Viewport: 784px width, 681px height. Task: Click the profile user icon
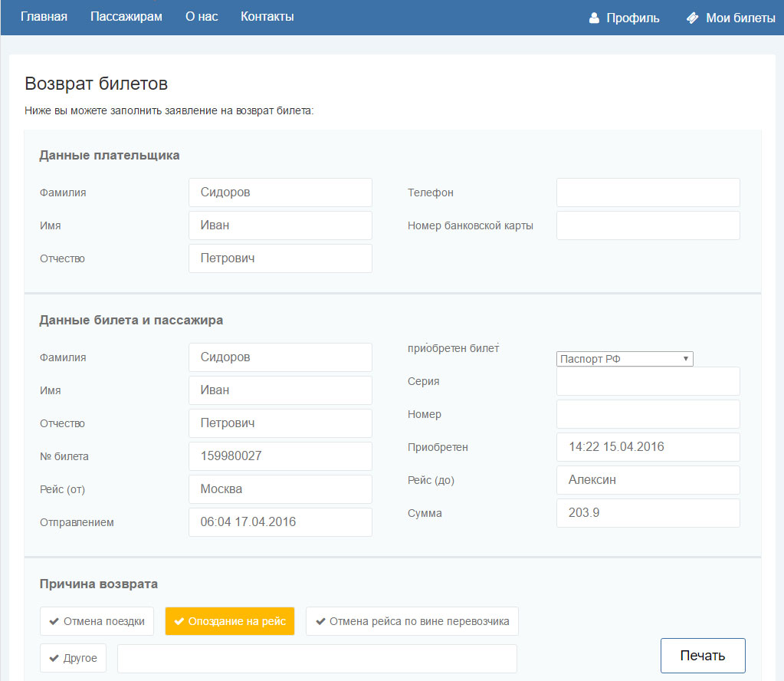(x=594, y=18)
